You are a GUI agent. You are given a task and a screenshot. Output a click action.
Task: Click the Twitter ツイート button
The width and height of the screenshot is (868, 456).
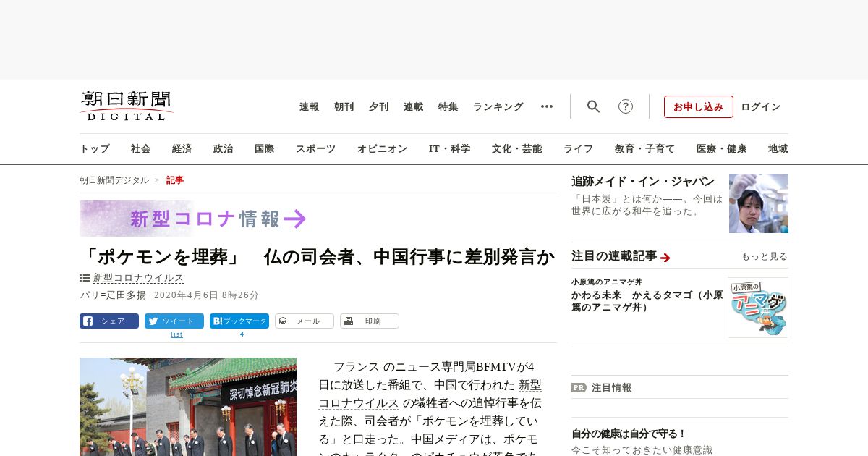[x=174, y=321]
